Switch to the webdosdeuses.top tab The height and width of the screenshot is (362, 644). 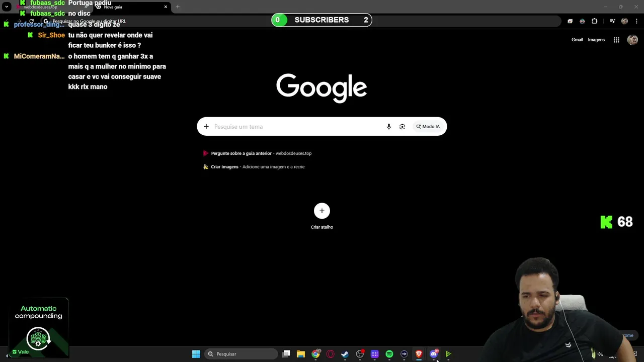click(x=50, y=7)
